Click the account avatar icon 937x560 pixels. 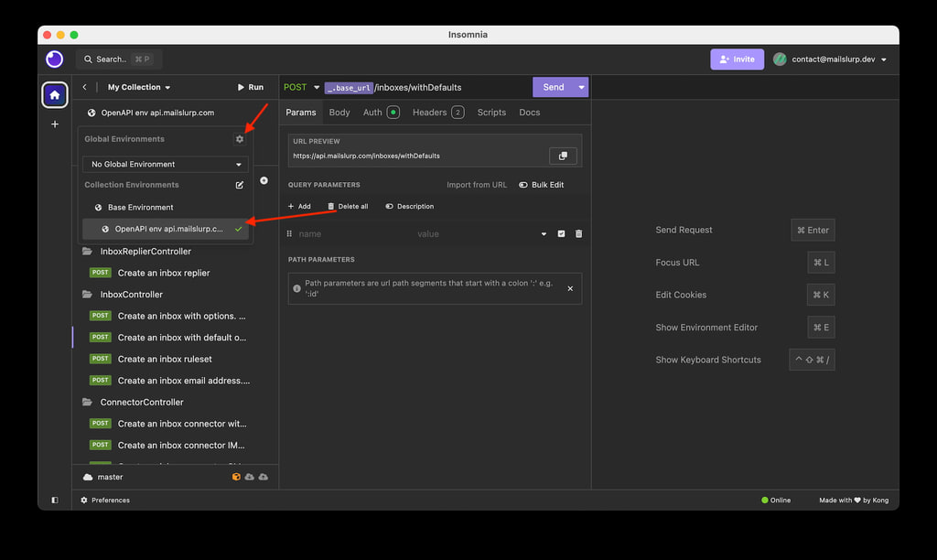coord(780,59)
